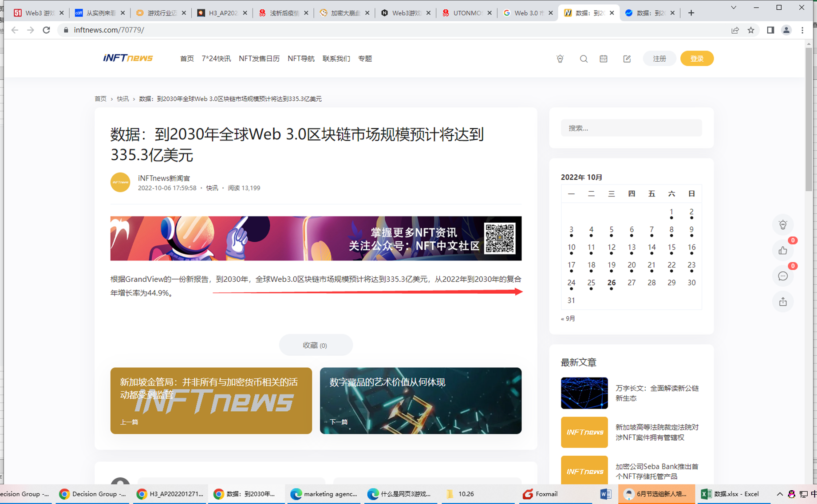Open NFT发售日历 navigation item
The image size is (817, 504).
pos(259,59)
